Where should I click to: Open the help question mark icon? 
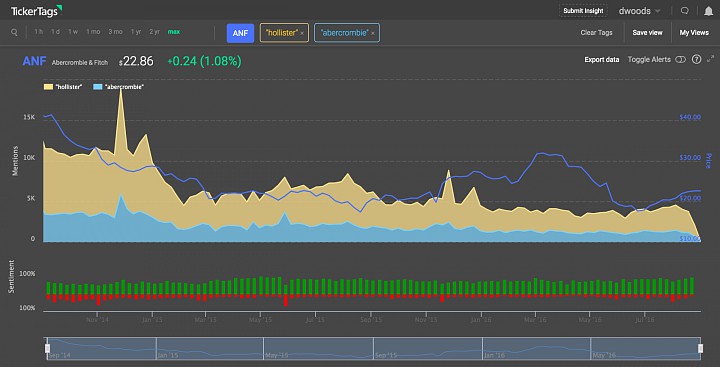tap(696, 59)
